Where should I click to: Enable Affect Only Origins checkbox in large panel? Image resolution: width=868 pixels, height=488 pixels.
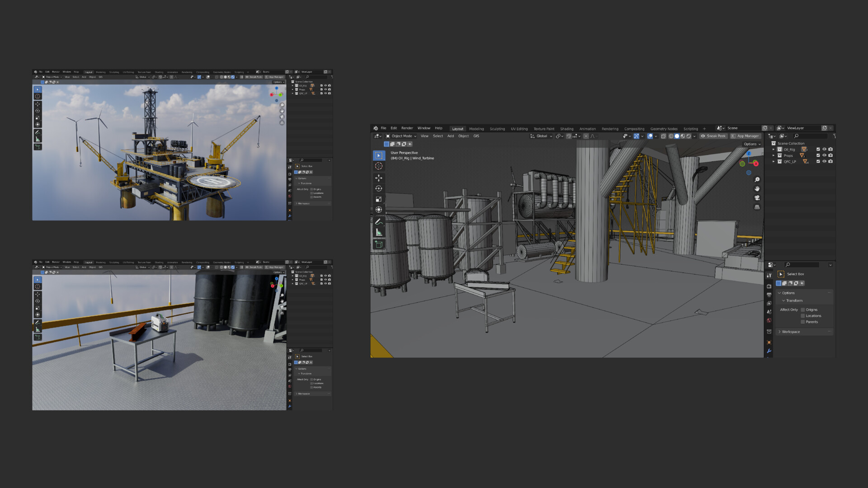pos(803,310)
